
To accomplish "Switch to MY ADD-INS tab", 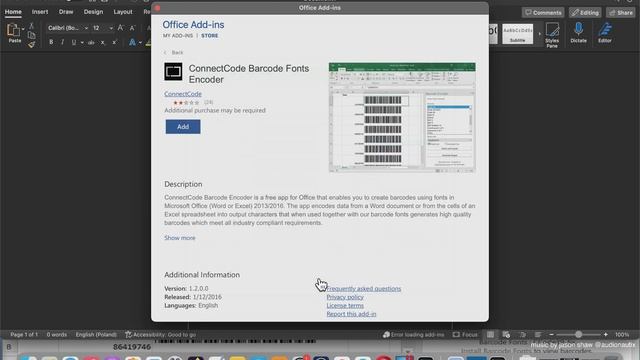I will pos(178,36).
